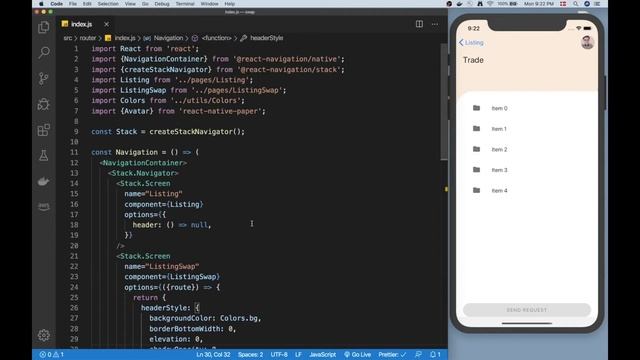Tap the folder icon next to item 3

click(476, 169)
